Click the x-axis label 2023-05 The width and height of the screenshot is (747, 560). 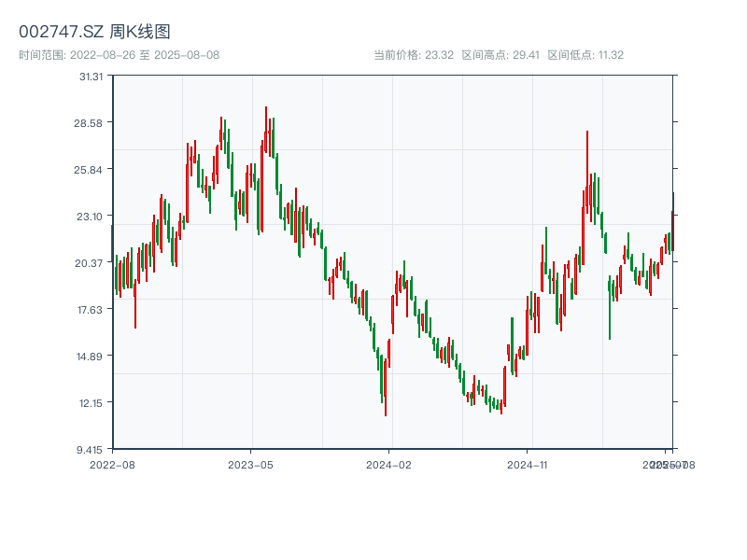point(250,465)
